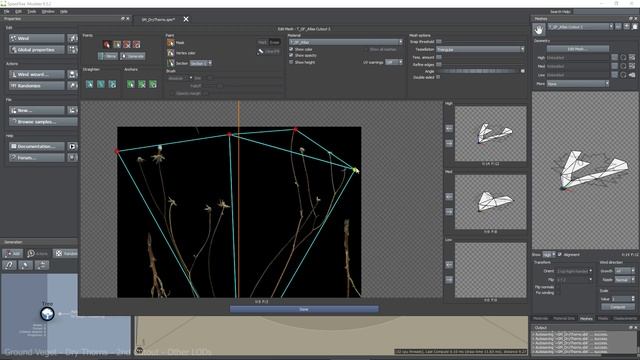Viewport: 640px width, 360px height.
Task: Click the first Straighten tool icon
Action: pyautogui.click(x=89, y=84)
